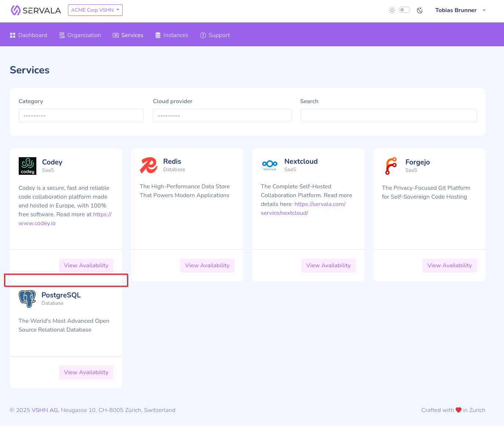Screen dimensions: 504x426
Task: Click the Codey service logo
Action: (28, 166)
